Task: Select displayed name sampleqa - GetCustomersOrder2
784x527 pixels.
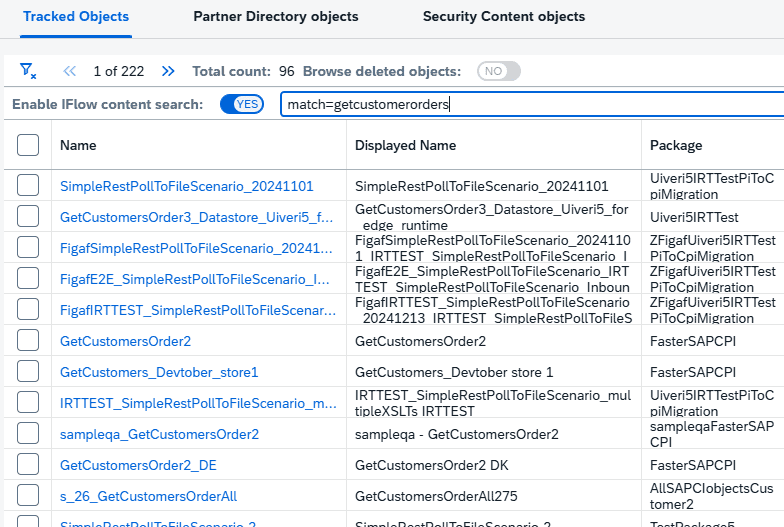Action: tap(456, 434)
